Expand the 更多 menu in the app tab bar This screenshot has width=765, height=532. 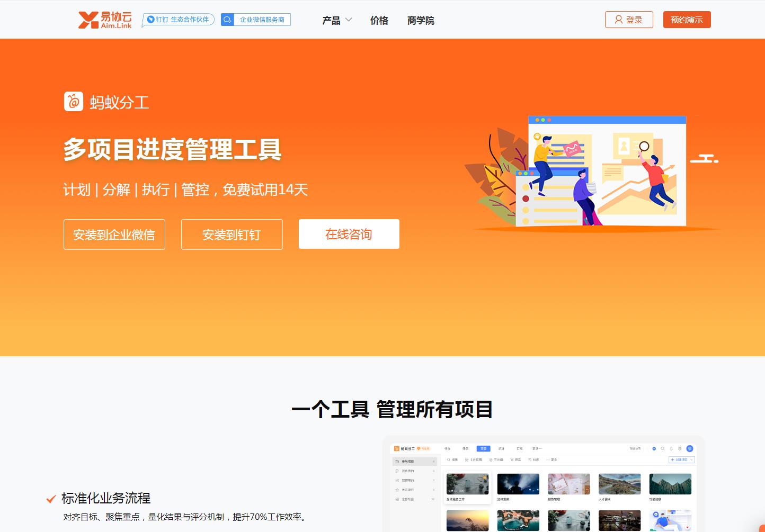point(537,448)
